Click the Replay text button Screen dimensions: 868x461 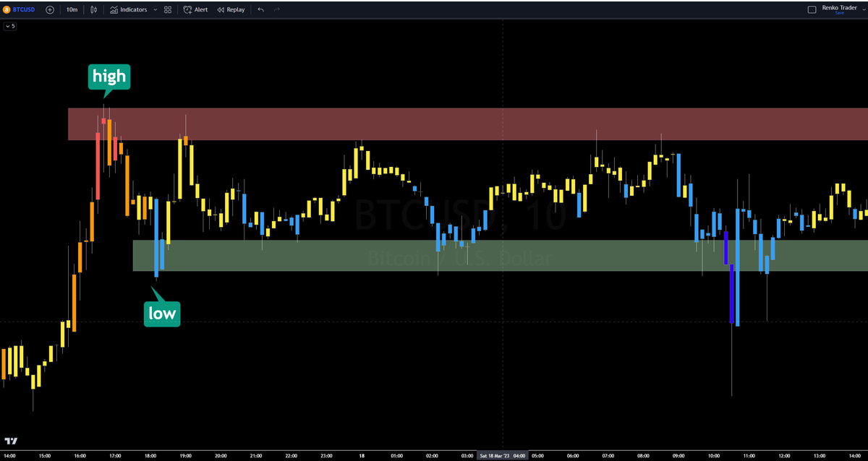235,9
